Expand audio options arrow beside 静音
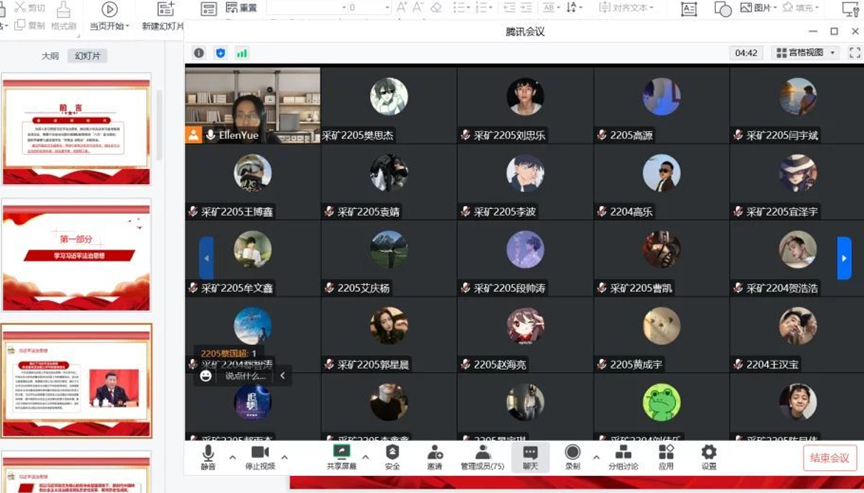The image size is (864, 493). [232, 458]
